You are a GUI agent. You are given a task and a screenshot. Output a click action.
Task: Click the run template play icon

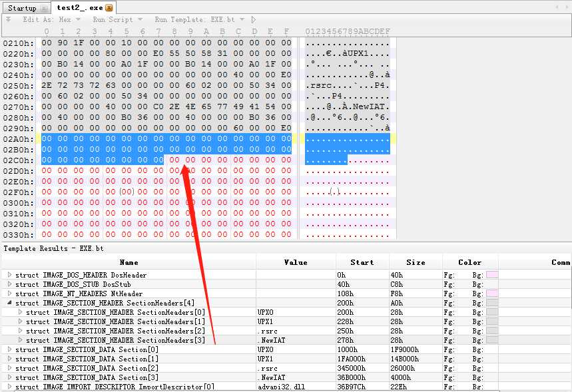[254, 19]
